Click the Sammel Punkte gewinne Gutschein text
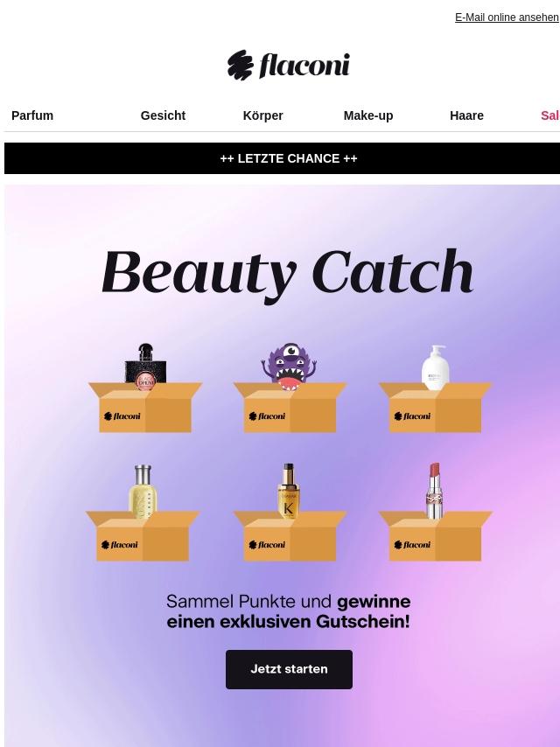560x747 pixels. pyautogui.click(x=289, y=611)
